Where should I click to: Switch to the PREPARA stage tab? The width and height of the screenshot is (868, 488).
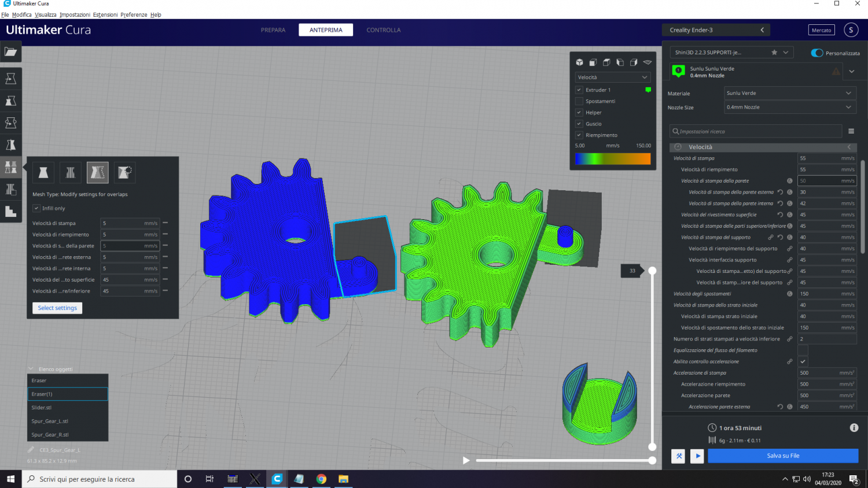[273, 30]
